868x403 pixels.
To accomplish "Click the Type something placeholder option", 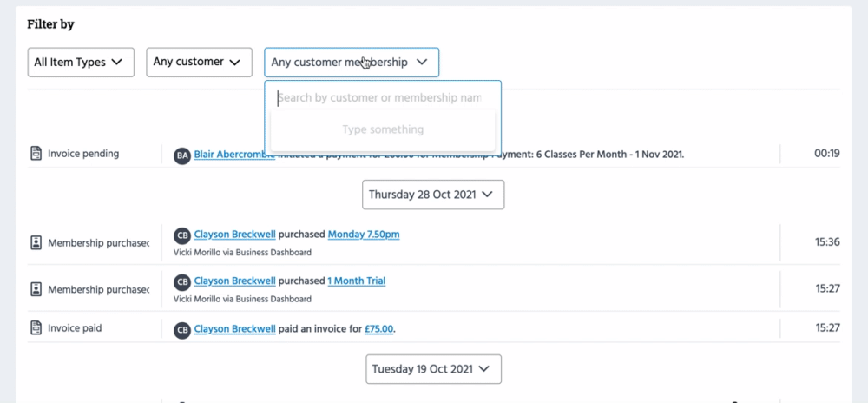I will click(383, 130).
